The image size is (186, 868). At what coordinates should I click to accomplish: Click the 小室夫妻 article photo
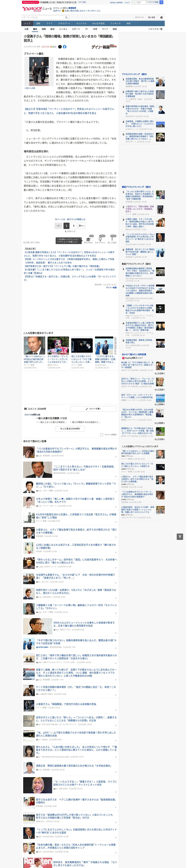pyautogui.click(x=39, y=71)
